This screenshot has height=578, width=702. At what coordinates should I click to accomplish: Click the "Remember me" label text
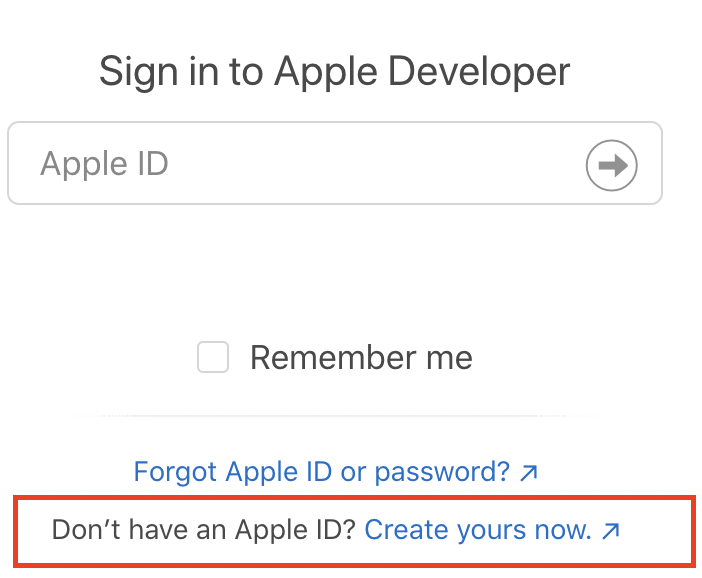click(361, 358)
